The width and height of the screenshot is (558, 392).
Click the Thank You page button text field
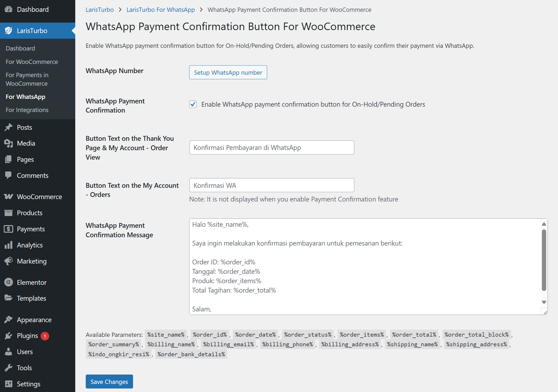271,148
